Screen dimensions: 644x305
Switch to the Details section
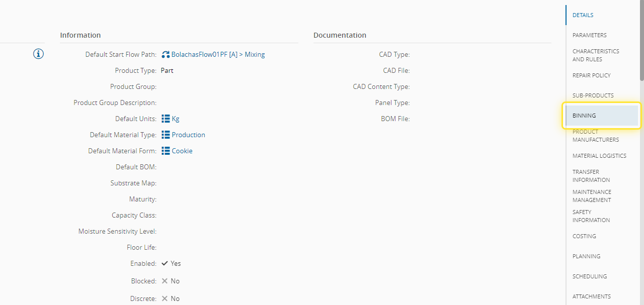(583, 15)
